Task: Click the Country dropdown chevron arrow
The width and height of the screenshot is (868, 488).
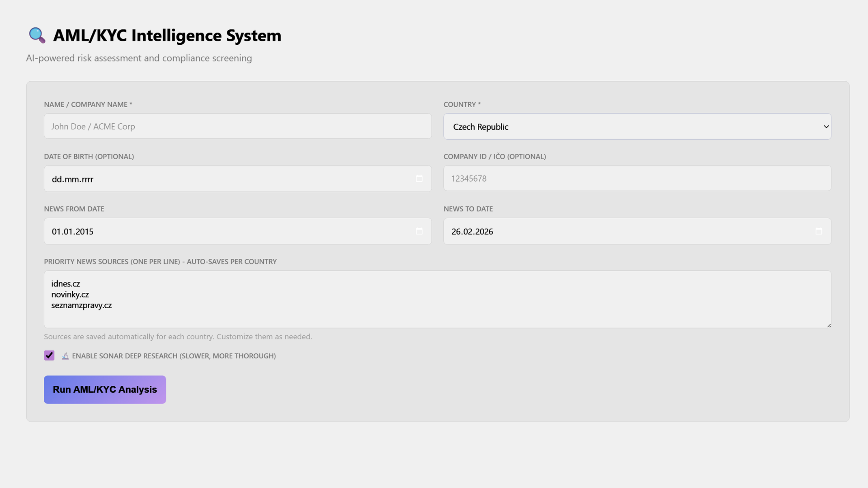Action: click(x=826, y=127)
